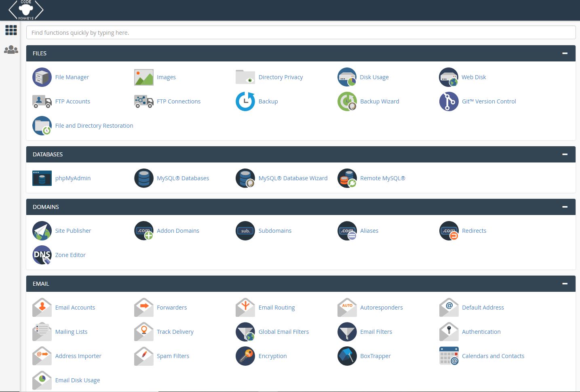This screenshot has width=580, height=392.
Task: Collapse the DATABASES section
Action: [564, 154]
